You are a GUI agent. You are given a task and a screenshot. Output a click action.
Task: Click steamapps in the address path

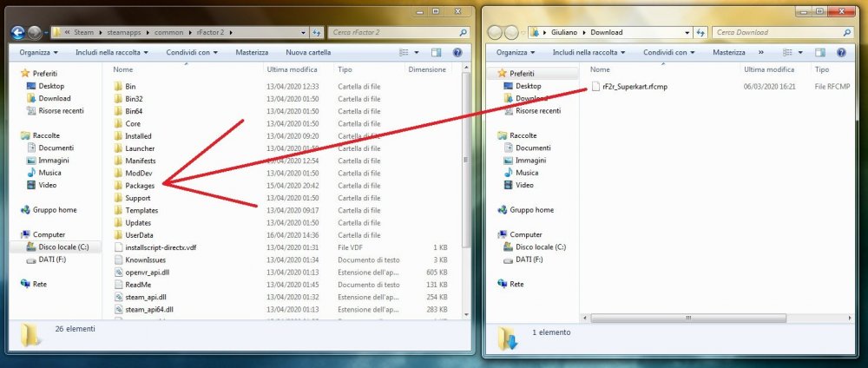[124, 32]
